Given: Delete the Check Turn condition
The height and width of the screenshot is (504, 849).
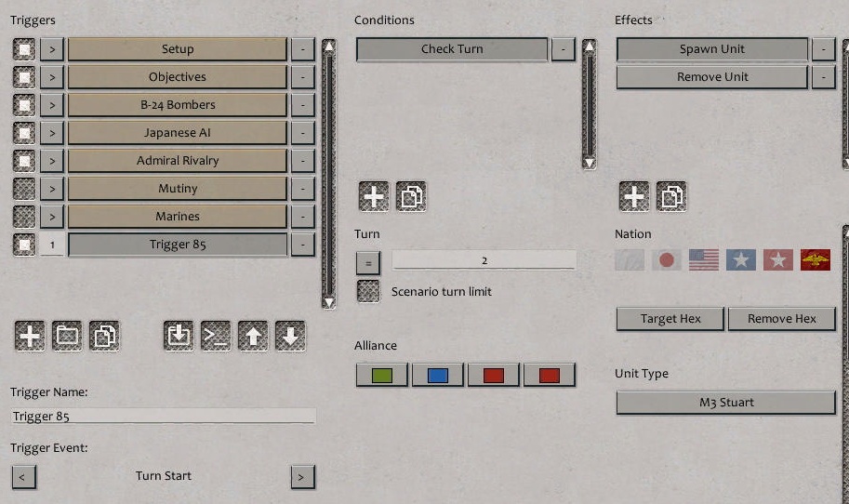Looking at the screenshot, I should 564,49.
